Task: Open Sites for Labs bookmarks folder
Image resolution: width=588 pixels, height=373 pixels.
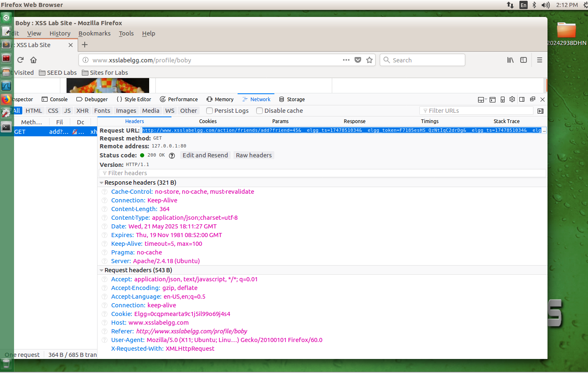Action: [x=105, y=73]
